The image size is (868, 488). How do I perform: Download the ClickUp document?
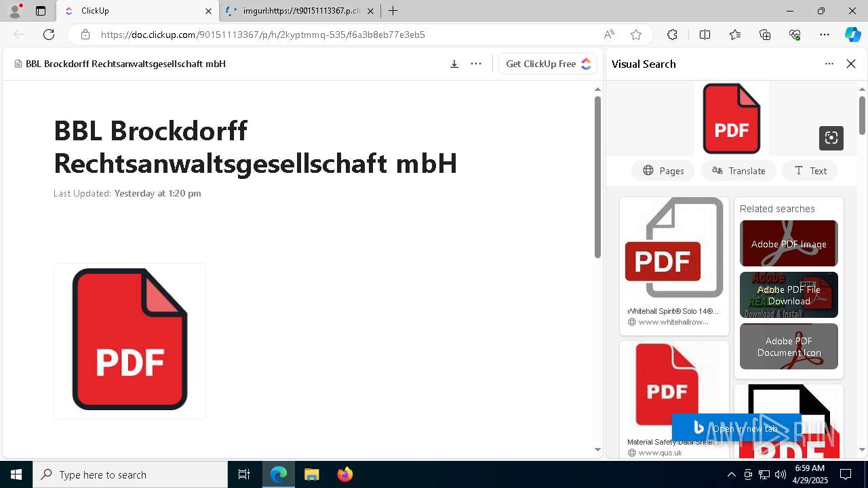(454, 64)
